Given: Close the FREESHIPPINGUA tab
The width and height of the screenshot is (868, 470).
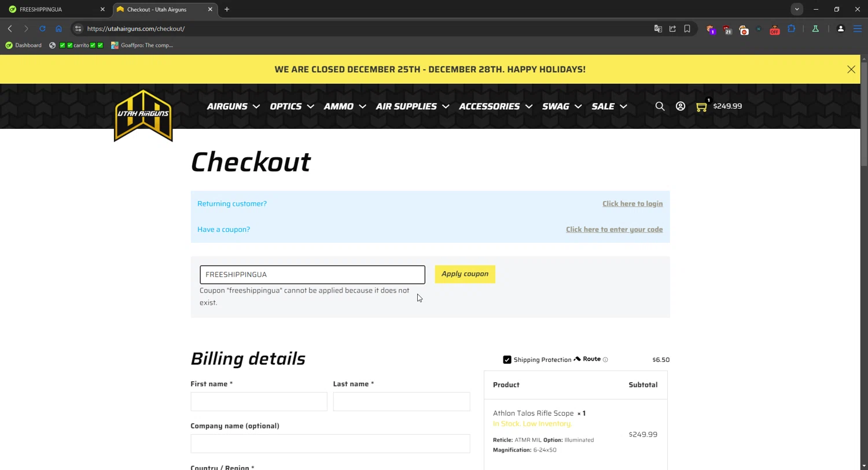Looking at the screenshot, I should click(x=102, y=9).
